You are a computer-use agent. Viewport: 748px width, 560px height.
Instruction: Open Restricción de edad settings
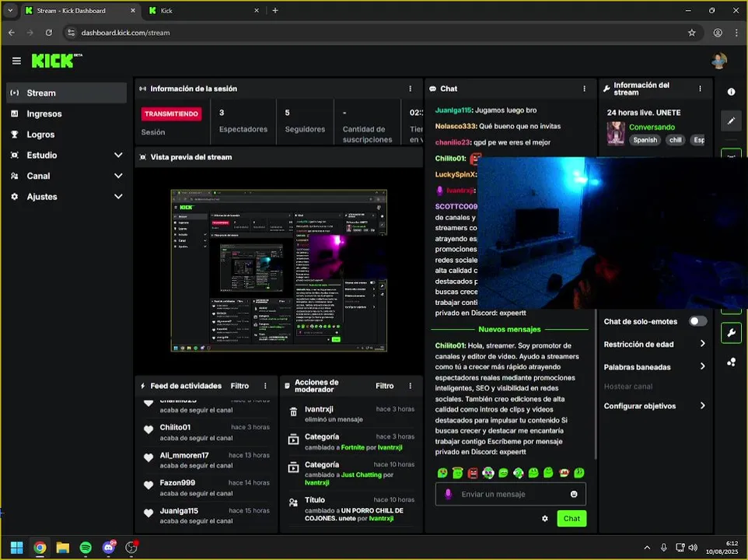(x=655, y=345)
